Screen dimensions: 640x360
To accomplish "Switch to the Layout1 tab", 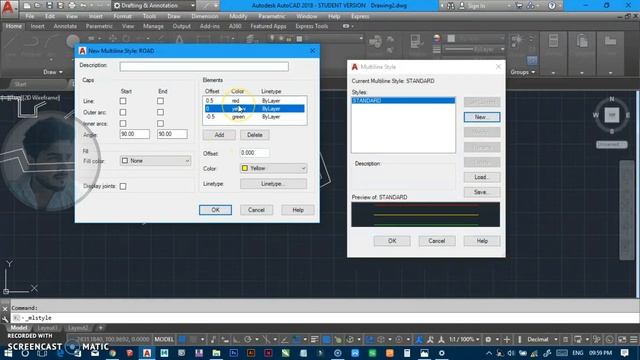I will click(x=47, y=328).
